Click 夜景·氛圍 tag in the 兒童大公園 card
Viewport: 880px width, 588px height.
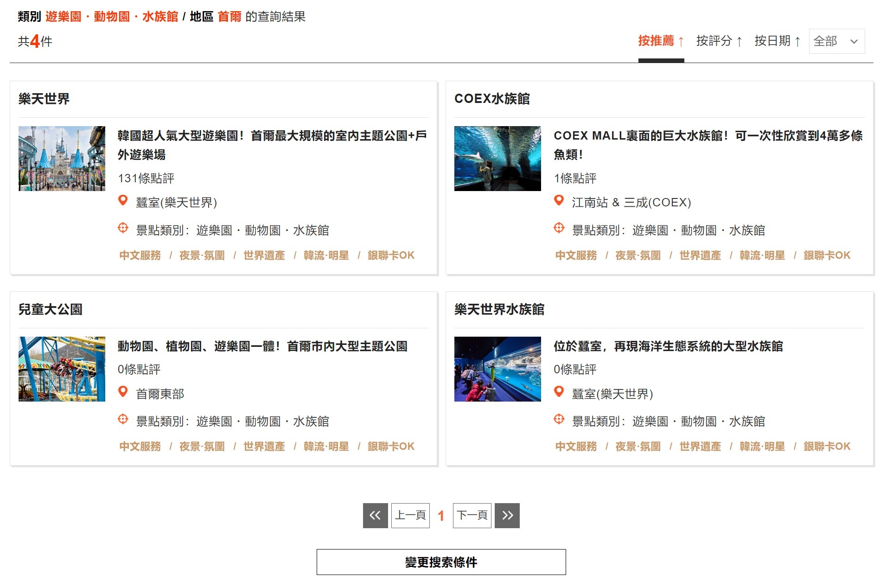tap(202, 447)
